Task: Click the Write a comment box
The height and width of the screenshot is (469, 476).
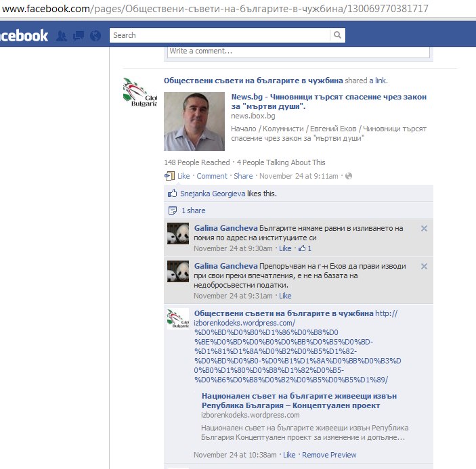Action: coord(298,51)
